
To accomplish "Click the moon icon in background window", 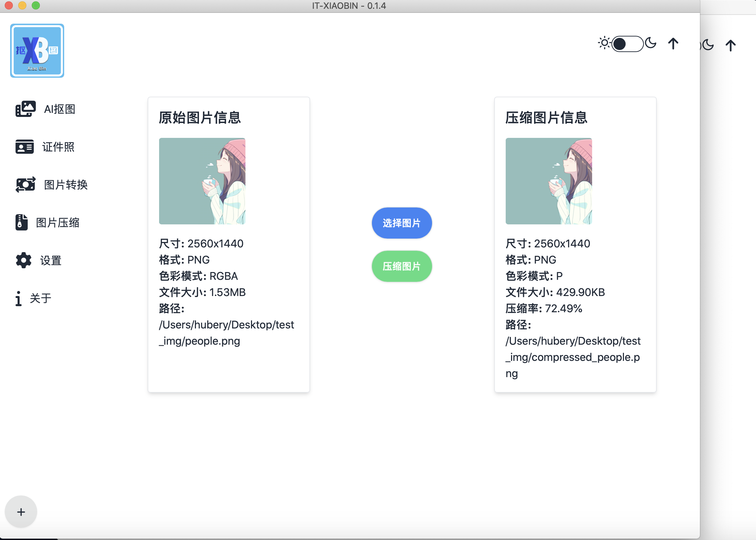I will click(x=707, y=45).
